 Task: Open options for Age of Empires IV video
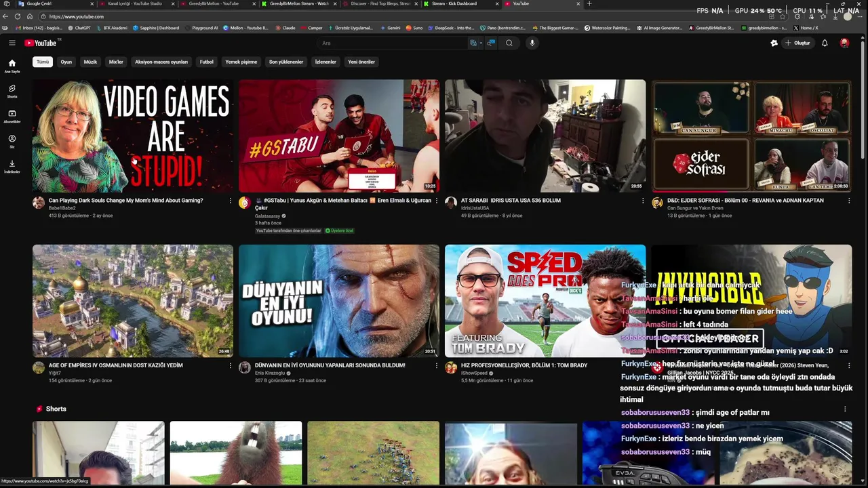point(231,365)
